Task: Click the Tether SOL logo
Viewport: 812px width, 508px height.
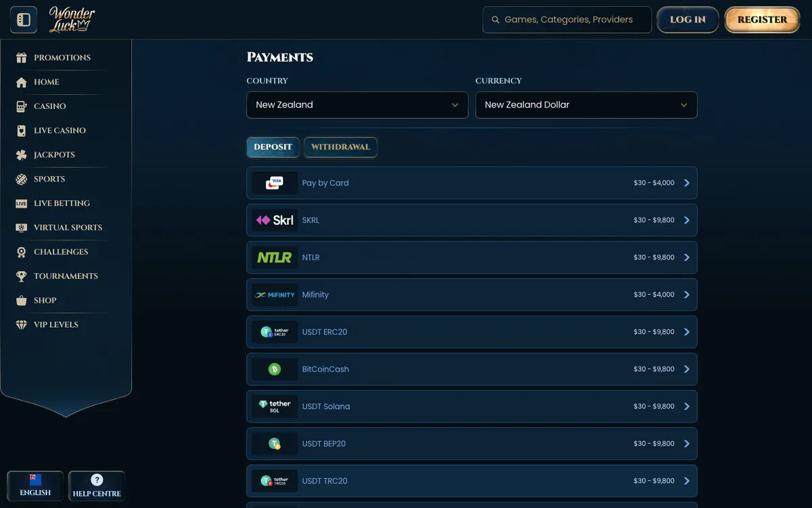Action: [x=275, y=406]
